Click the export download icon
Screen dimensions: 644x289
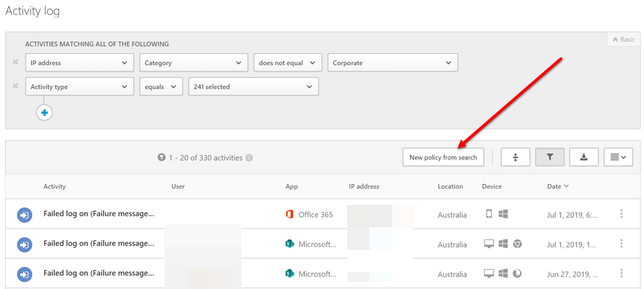584,157
